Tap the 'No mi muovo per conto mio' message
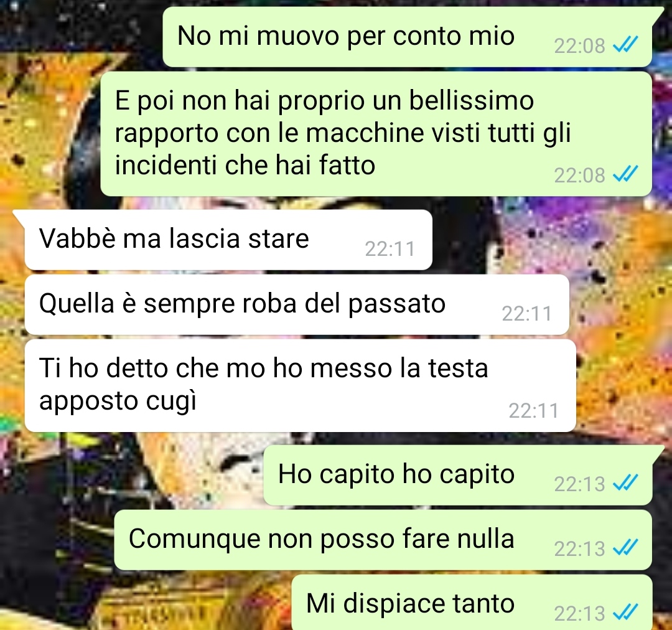 [407, 37]
